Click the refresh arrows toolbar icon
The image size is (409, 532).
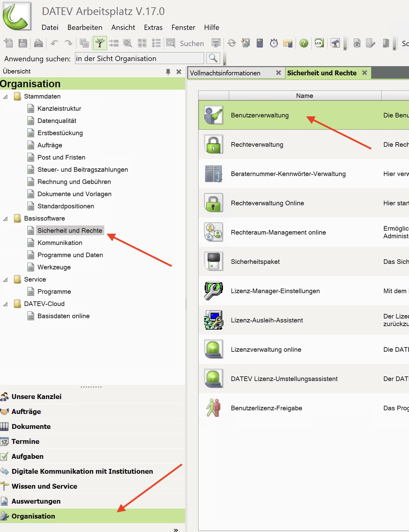tap(232, 43)
